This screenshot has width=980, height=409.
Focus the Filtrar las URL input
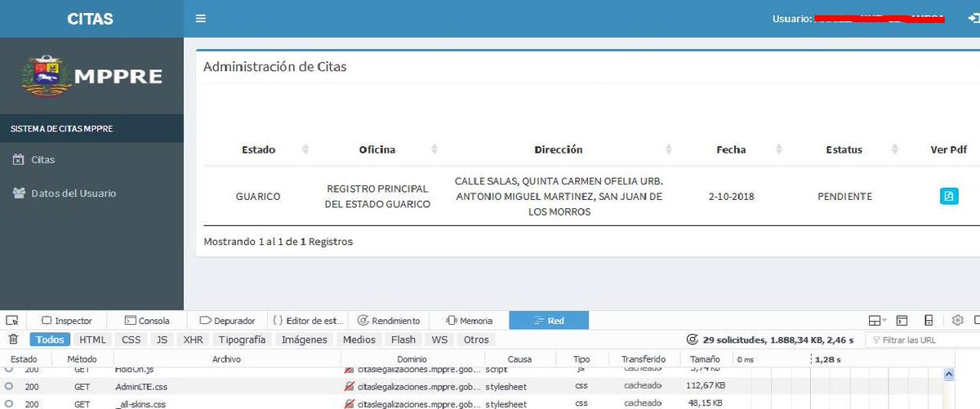click(x=923, y=340)
